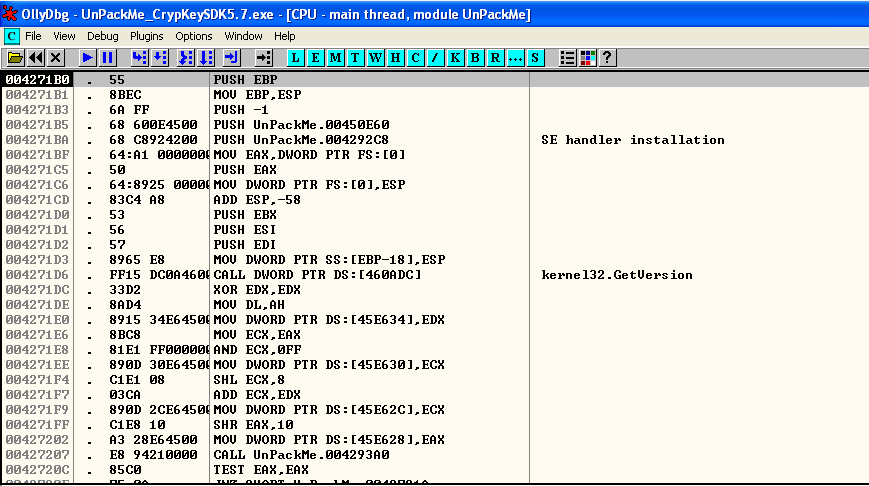
Task: Run the program with play icon
Action: [x=87, y=58]
